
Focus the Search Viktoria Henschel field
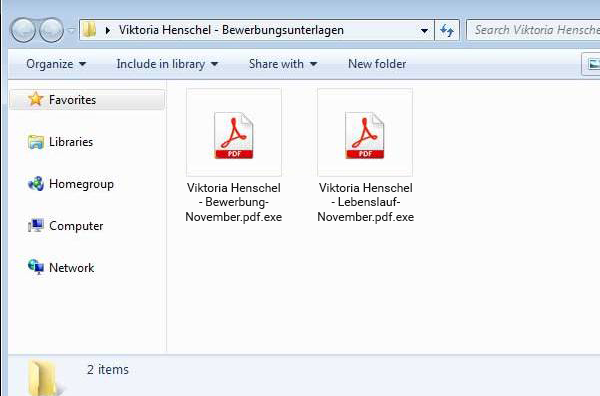coord(533,30)
